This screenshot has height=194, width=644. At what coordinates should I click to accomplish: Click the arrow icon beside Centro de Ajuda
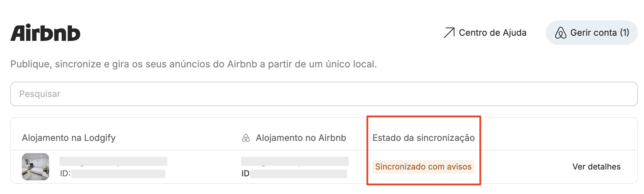coord(449,33)
